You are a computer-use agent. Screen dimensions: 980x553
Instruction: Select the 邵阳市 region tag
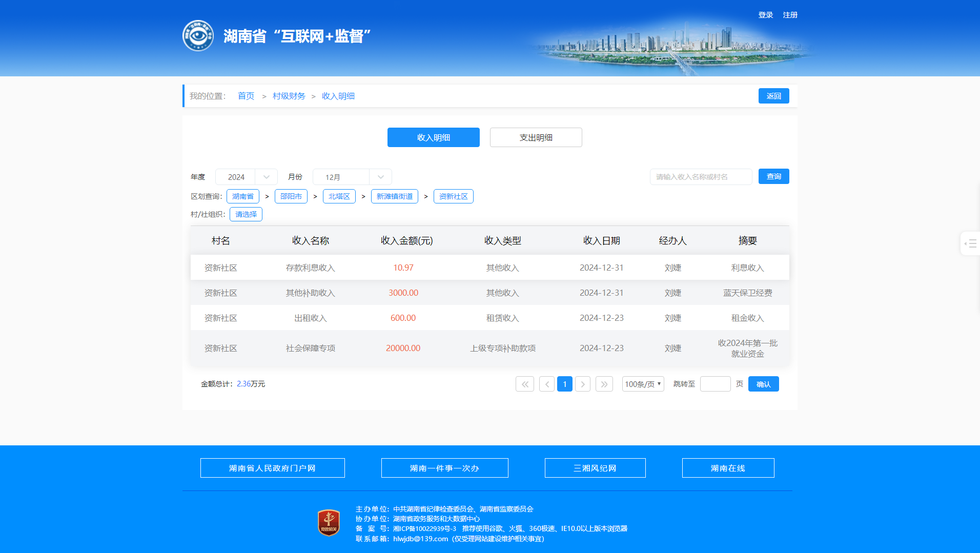(291, 196)
